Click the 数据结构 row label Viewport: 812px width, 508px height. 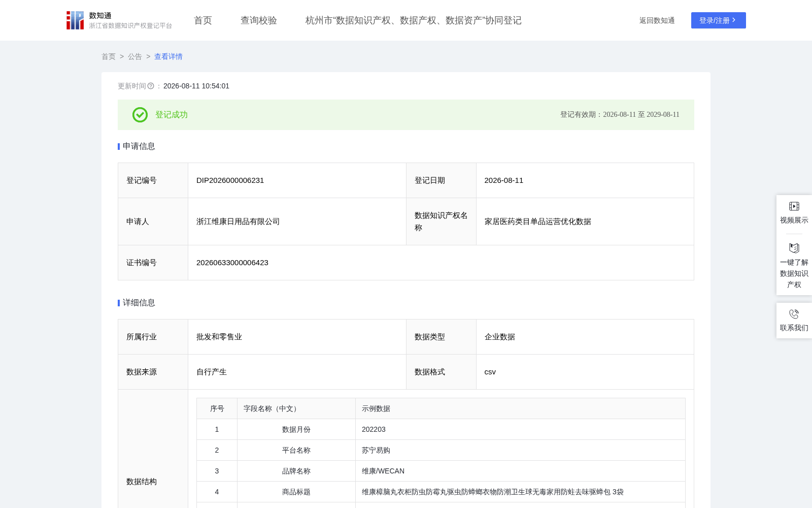142,482
